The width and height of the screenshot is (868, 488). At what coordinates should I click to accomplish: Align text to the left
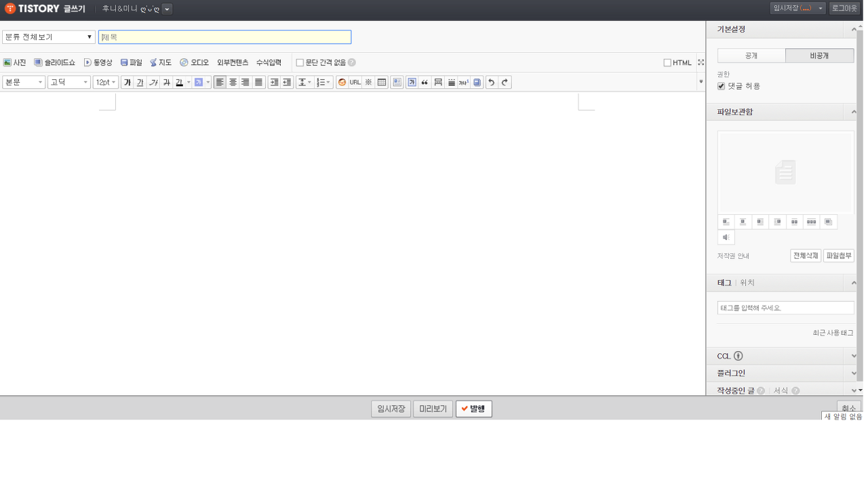(x=220, y=83)
